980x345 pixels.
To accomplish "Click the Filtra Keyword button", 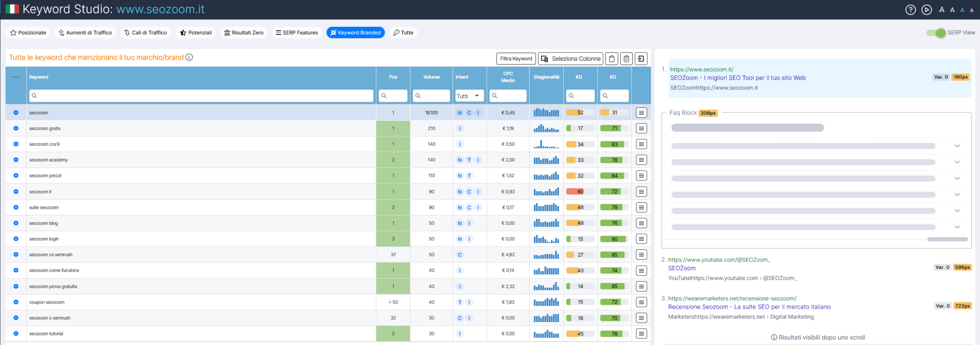I will point(516,59).
